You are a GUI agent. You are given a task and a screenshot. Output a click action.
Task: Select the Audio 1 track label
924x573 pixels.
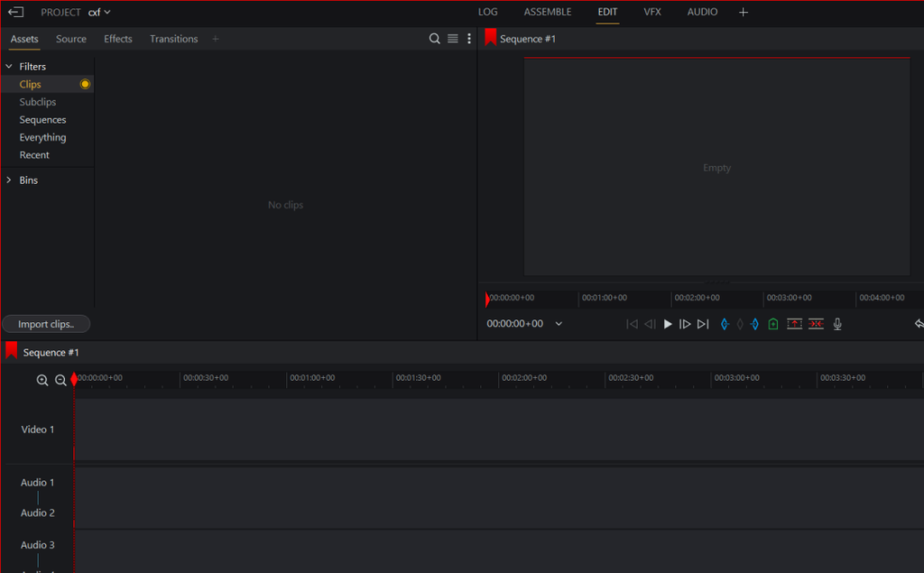click(37, 483)
